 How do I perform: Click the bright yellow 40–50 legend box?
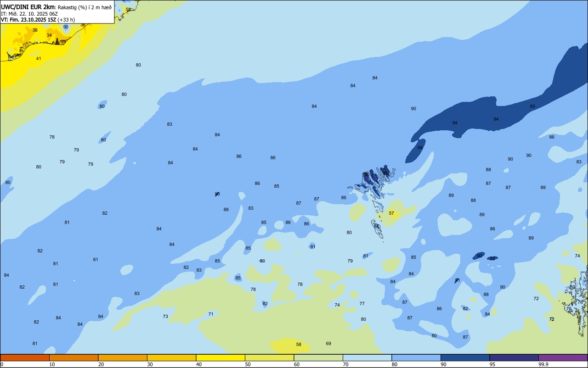(220, 357)
